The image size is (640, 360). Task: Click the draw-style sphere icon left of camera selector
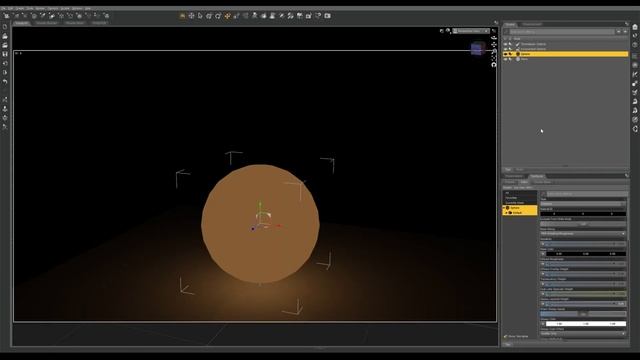[448, 31]
